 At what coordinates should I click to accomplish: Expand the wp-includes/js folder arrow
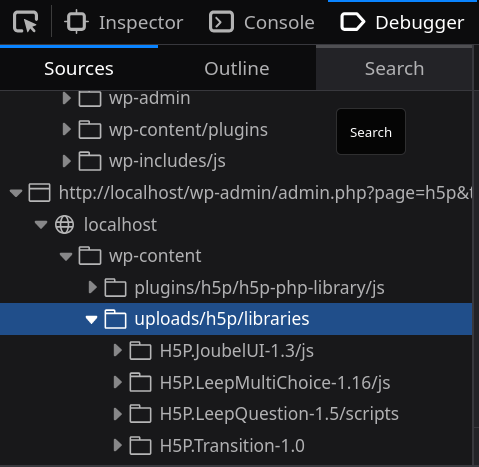pos(67,161)
